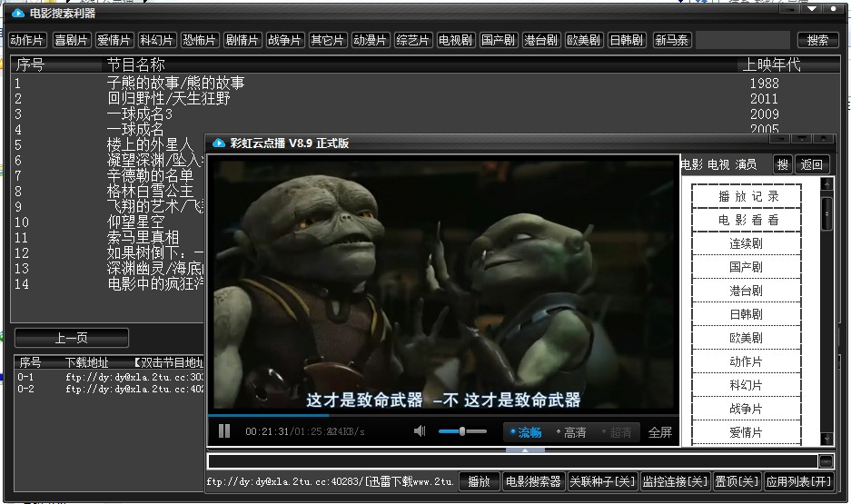
Task: Select 科幻片 category in search window
Action: coord(157,40)
